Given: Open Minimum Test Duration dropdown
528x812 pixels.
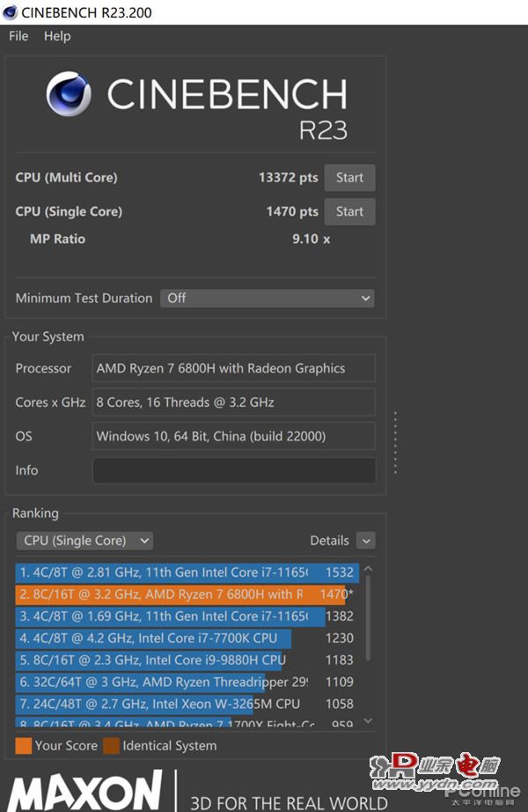Looking at the screenshot, I should pyautogui.click(x=268, y=299).
